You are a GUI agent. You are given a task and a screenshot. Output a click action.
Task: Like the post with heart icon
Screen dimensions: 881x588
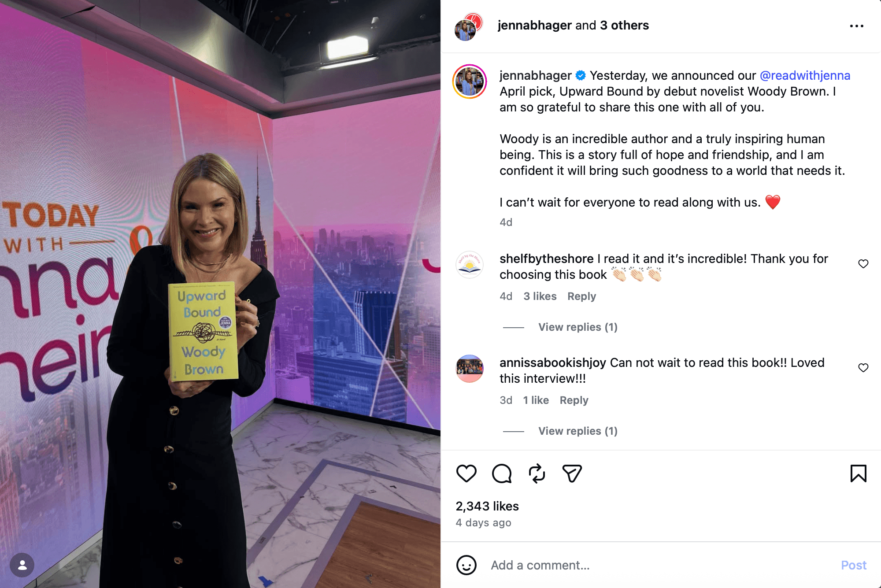pyautogui.click(x=466, y=473)
